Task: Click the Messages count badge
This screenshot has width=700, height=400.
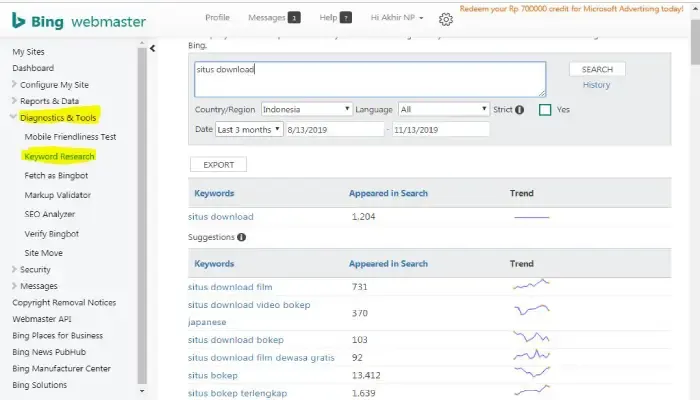Action: pyautogui.click(x=294, y=18)
